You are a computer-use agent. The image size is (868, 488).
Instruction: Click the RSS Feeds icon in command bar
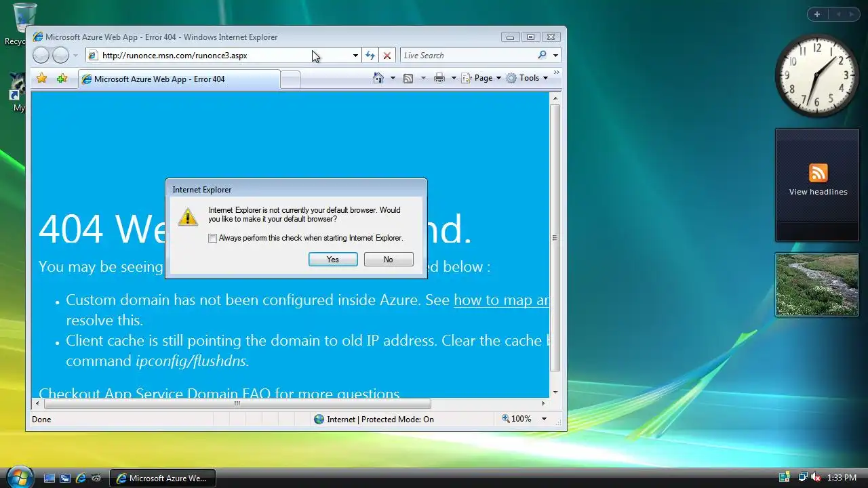408,78
